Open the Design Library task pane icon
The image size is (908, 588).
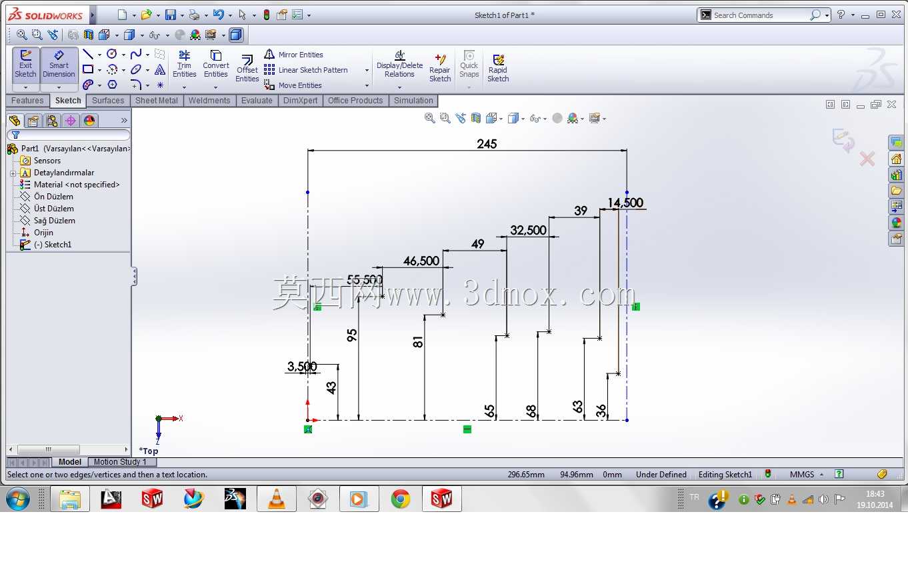[896, 175]
